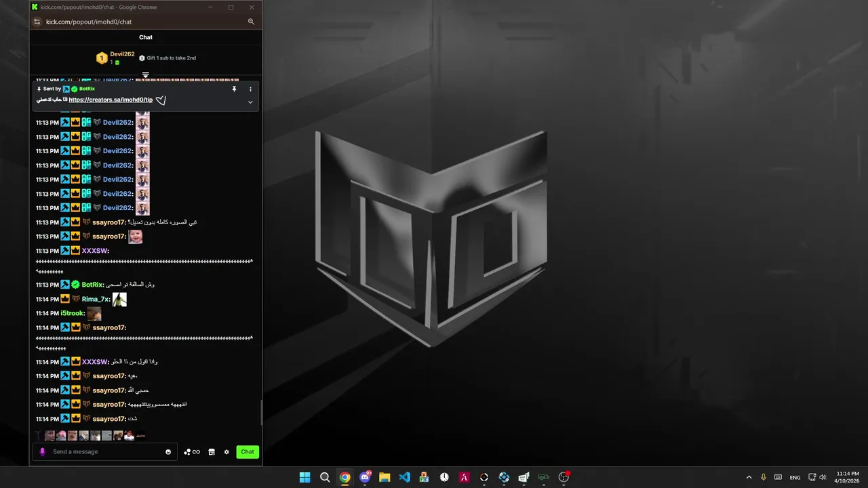Screen dimensions: 868x488
Task: Click the tray microphone indicator
Action: (764, 477)
